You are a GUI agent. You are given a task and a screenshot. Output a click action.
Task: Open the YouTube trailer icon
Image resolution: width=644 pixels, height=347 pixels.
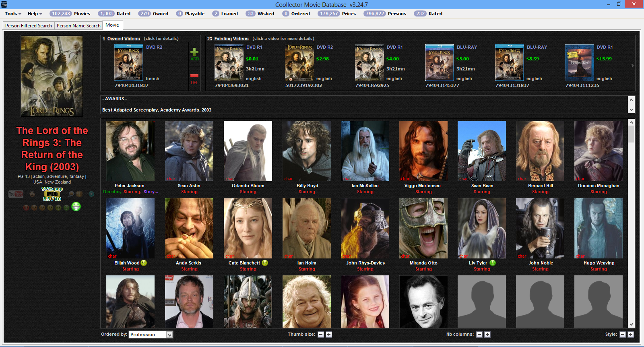point(16,194)
